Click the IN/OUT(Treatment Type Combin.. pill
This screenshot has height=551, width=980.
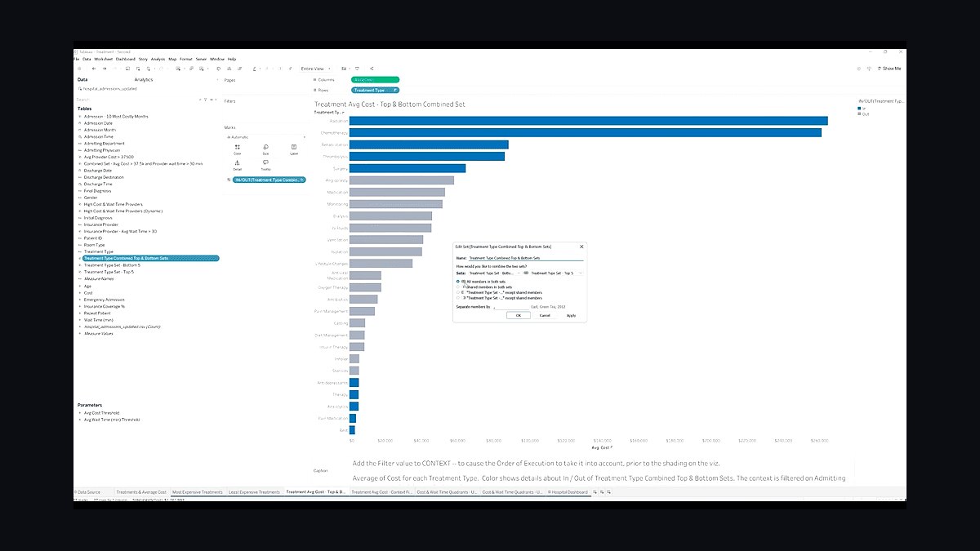(x=269, y=180)
